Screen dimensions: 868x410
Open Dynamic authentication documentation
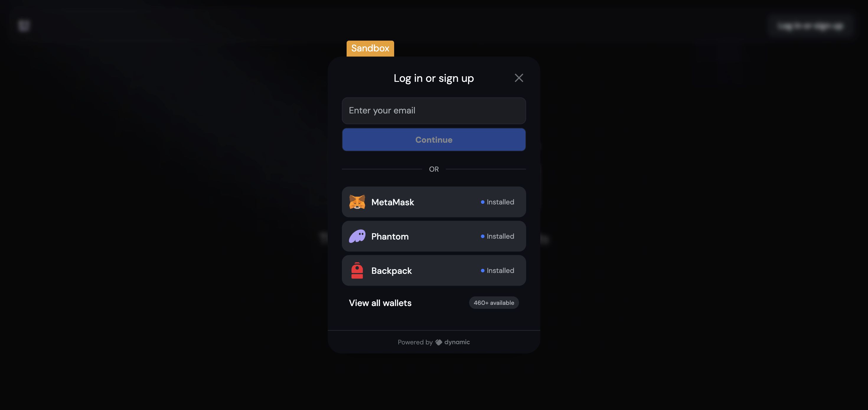433,342
